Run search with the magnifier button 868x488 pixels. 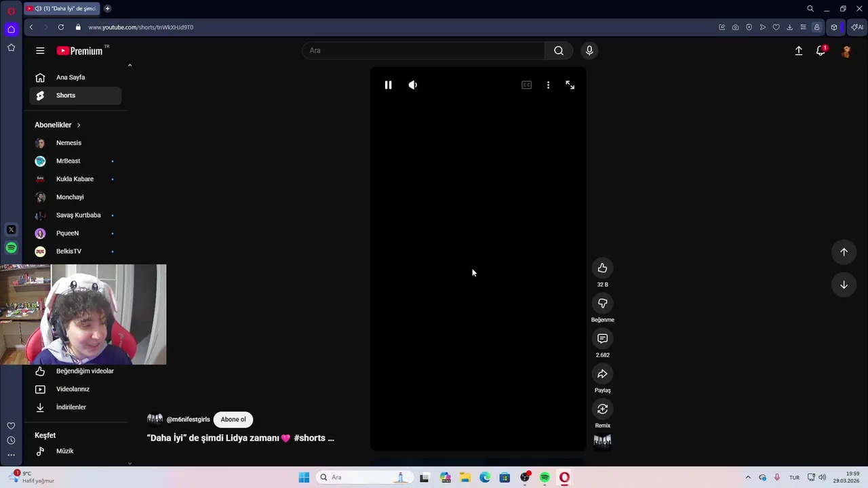558,50
